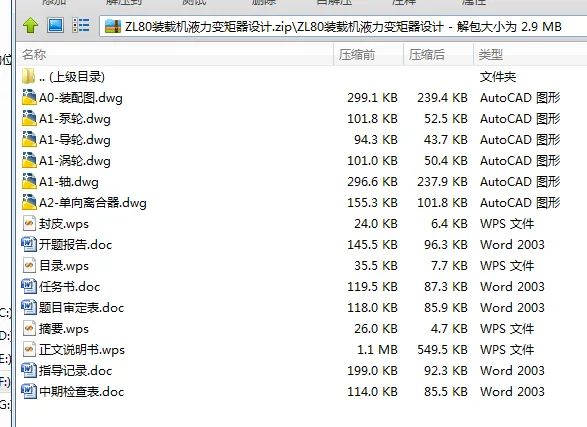Select the A2-单向离合器.dwg file name
587x427 pixels.
click(93, 203)
